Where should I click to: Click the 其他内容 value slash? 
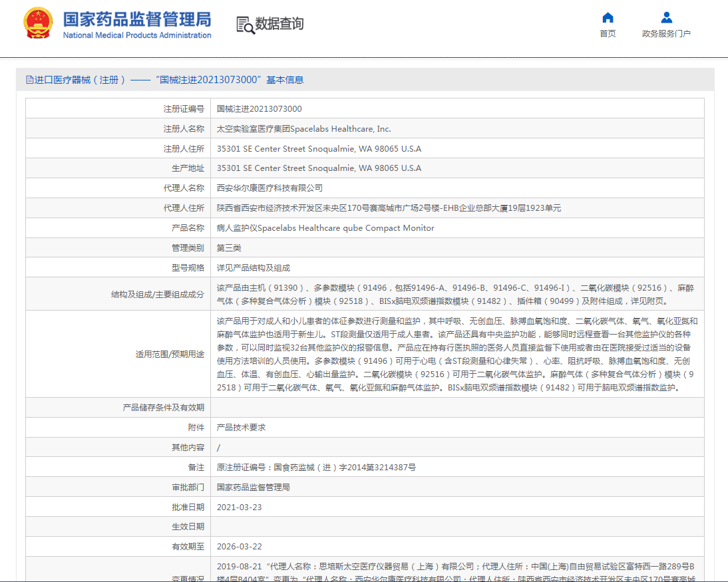219,448
